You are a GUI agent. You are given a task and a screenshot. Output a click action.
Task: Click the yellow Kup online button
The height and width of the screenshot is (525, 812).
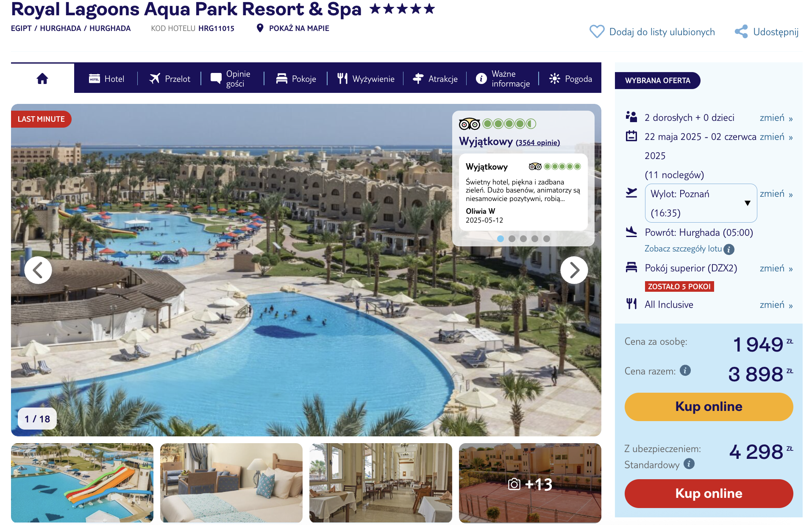click(709, 407)
